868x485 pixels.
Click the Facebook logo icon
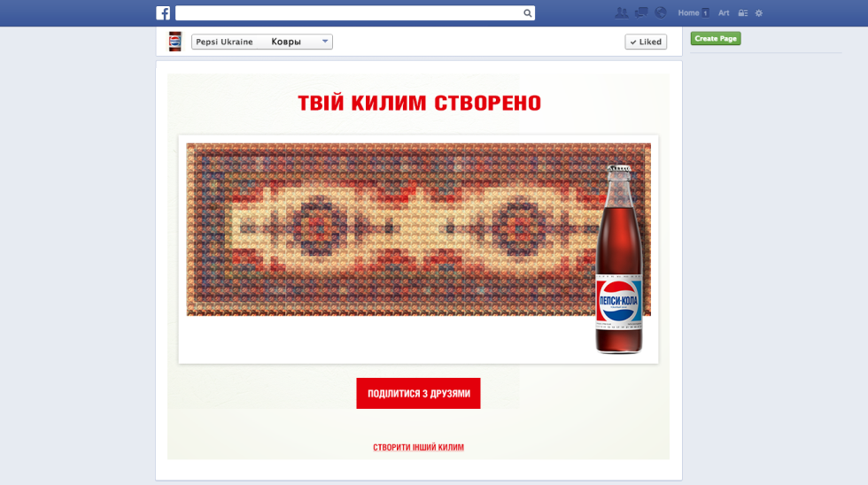pos(163,13)
